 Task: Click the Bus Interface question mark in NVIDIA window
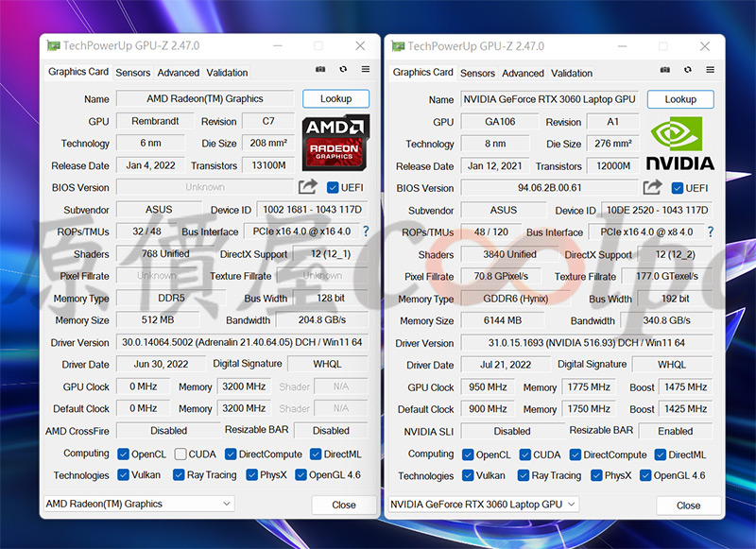(x=711, y=232)
